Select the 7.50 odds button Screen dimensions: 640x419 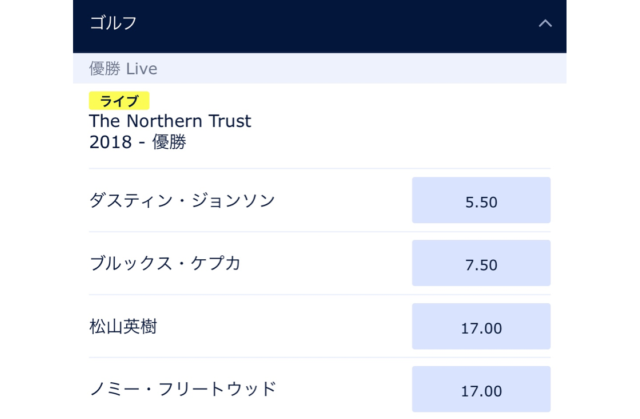pos(481,264)
